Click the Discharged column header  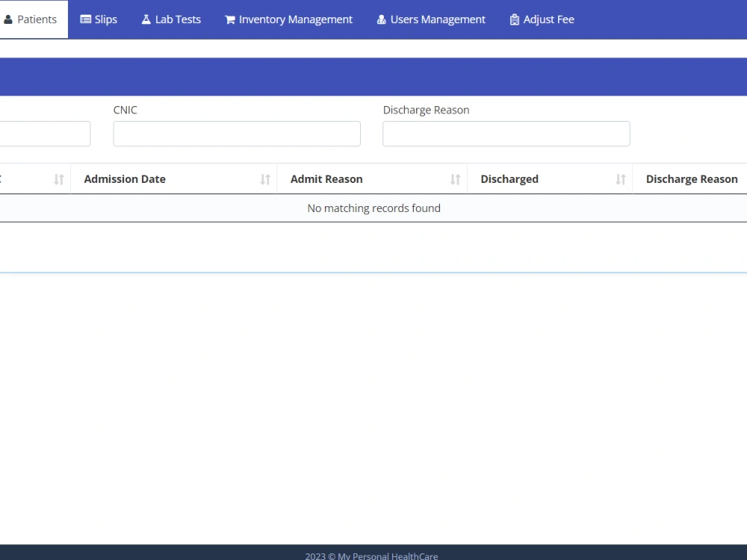pos(550,179)
